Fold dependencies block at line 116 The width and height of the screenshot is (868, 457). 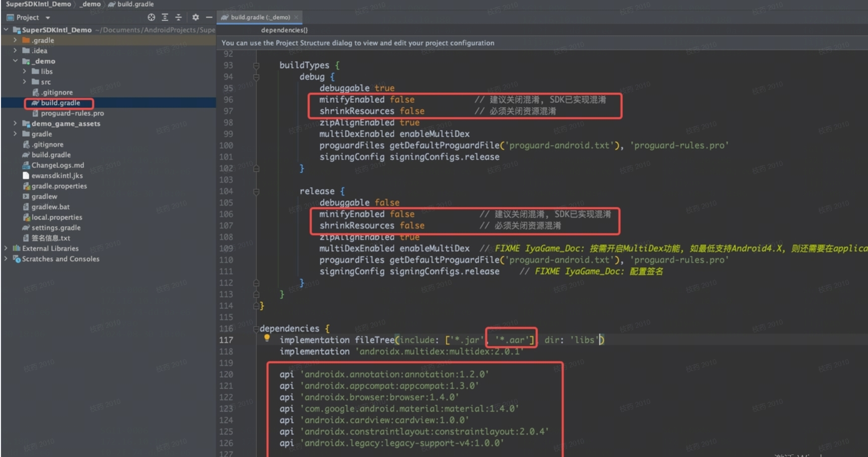click(256, 328)
